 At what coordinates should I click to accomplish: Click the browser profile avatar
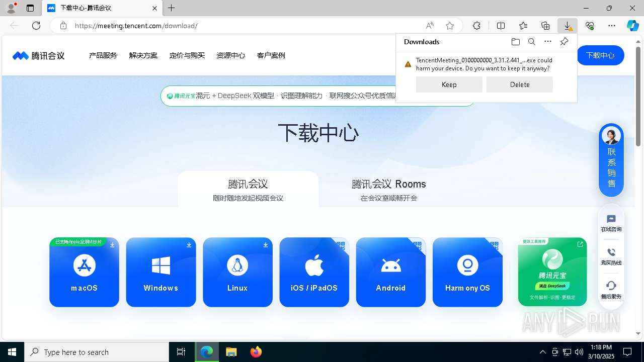[x=11, y=8]
